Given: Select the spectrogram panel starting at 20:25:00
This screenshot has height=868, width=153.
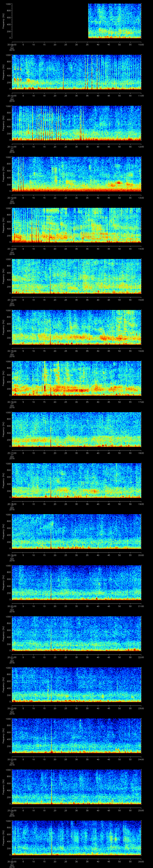Looking at the screenshot, I should coord(77,838).
